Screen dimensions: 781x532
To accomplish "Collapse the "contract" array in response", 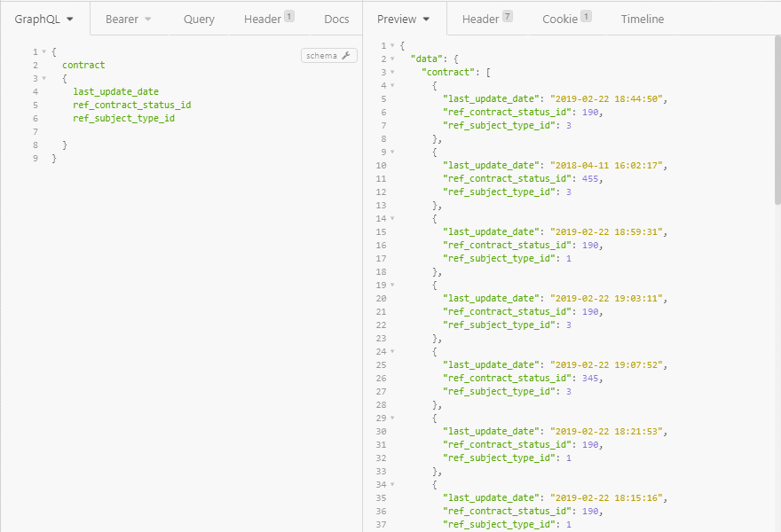I will coord(392,72).
